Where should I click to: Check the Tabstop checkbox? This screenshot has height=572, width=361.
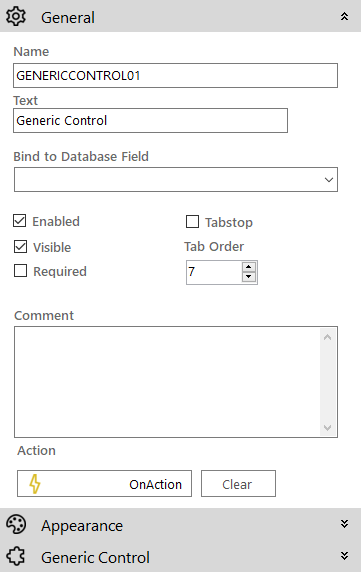[193, 221]
